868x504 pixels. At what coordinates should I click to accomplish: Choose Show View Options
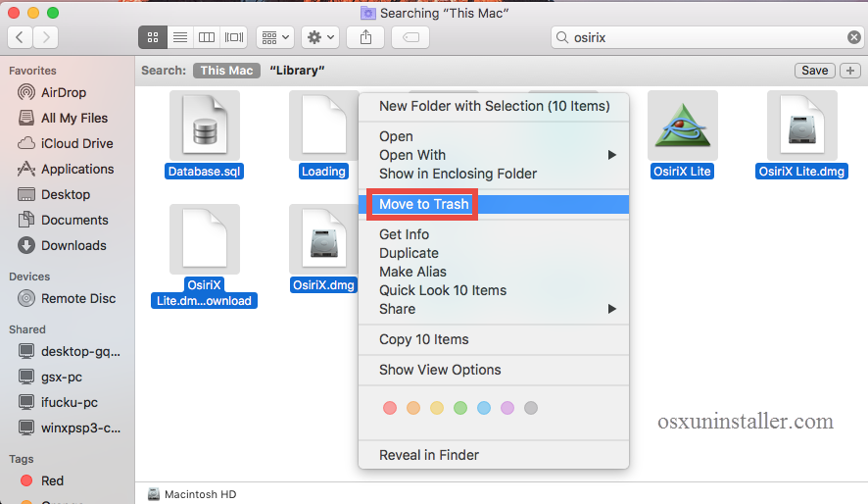pos(494,370)
